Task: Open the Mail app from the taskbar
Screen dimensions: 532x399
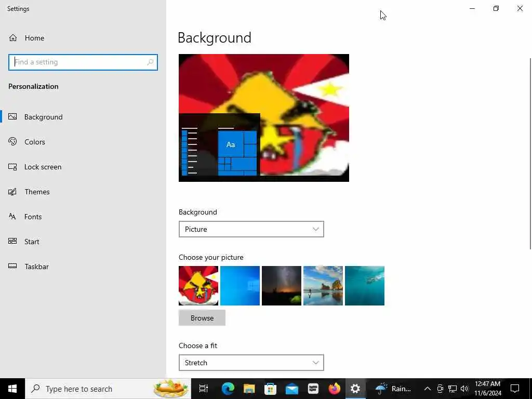Action: click(x=292, y=389)
